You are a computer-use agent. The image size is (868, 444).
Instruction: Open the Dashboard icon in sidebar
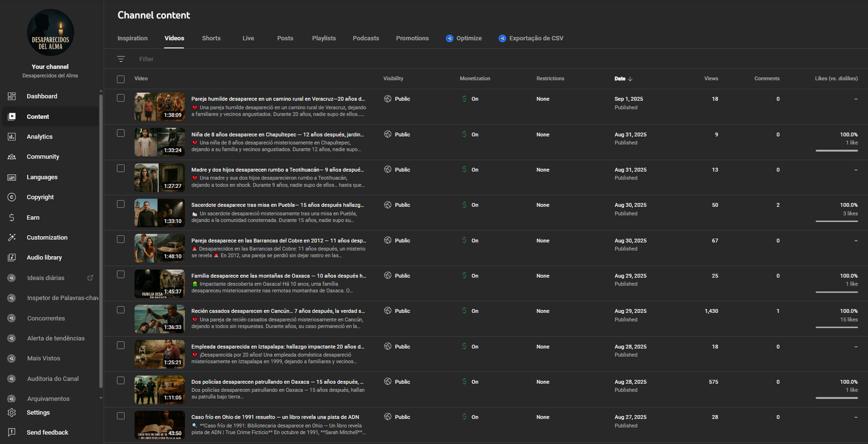[12, 97]
